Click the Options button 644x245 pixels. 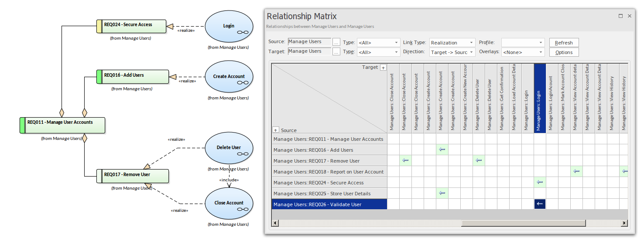click(x=564, y=52)
